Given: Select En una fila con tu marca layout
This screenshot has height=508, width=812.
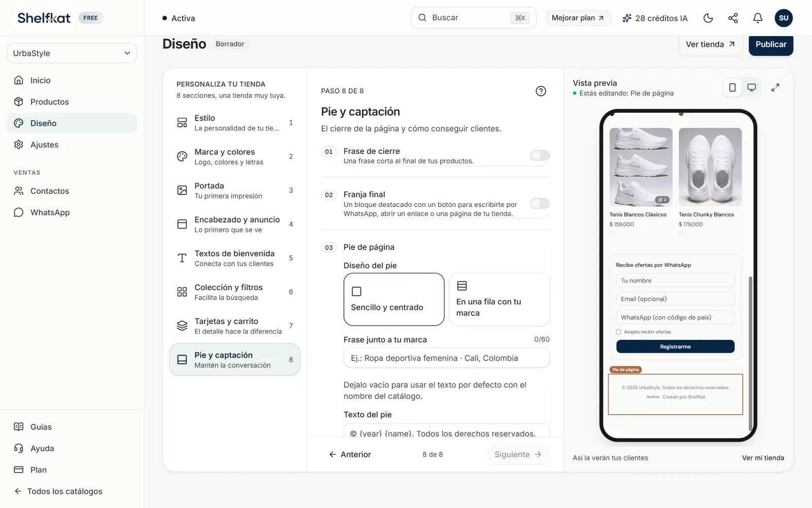Looking at the screenshot, I should coord(499,299).
